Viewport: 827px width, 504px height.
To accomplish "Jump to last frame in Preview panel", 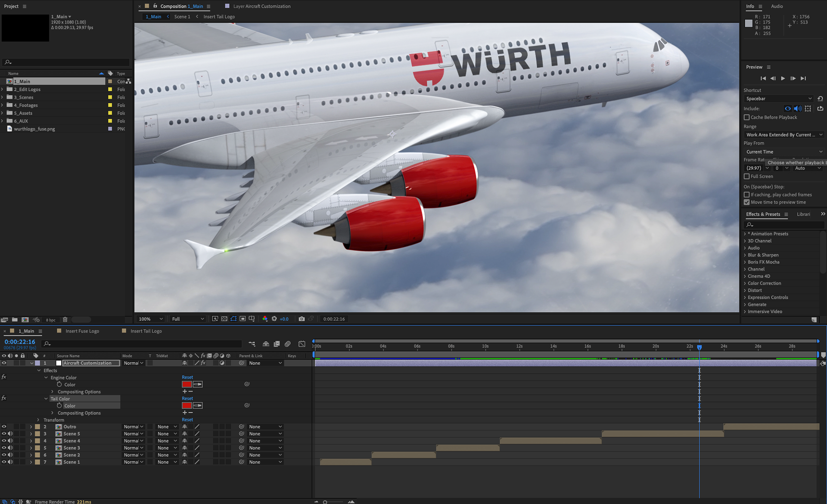I will tap(803, 78).
